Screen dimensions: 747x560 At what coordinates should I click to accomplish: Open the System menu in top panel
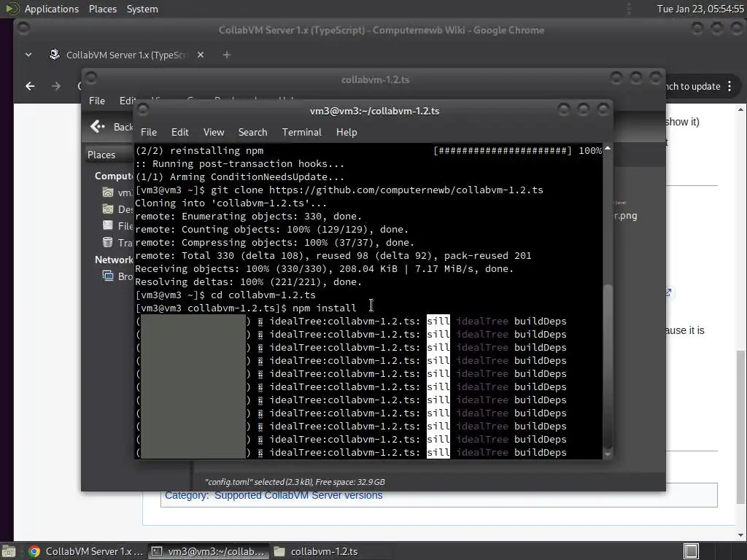(142, 9)
